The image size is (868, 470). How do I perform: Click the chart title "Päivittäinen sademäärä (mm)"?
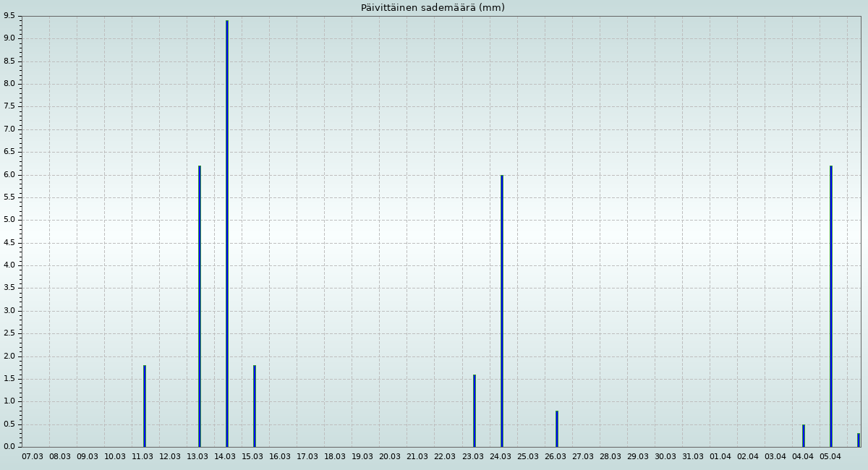point(433,8)
